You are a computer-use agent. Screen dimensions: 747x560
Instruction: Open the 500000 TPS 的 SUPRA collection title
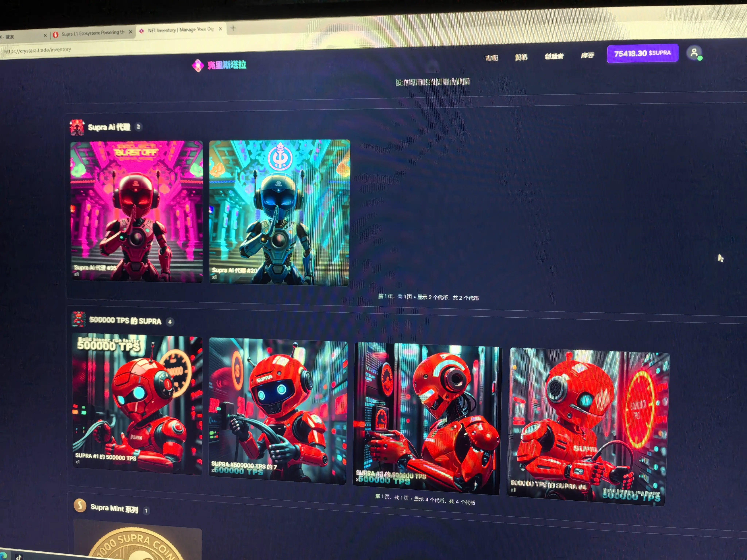125,321
